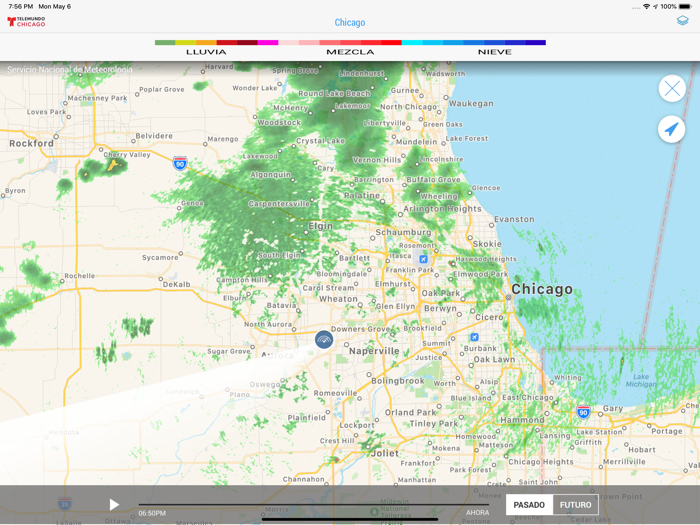This screenshot has width=700, height=525.
Task: Click the Joliet map label
Action: tap(385, 453)
